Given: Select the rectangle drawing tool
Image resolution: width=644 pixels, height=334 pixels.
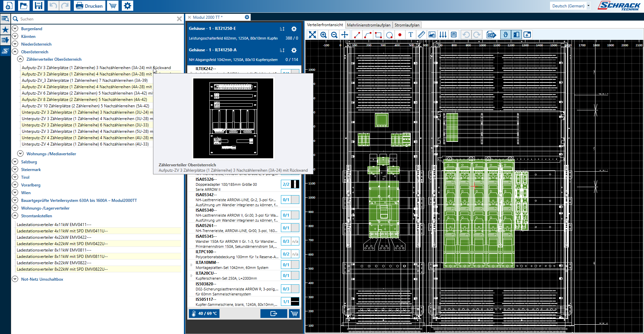Looking at the screenshot, I should click(x=379, y=35).
